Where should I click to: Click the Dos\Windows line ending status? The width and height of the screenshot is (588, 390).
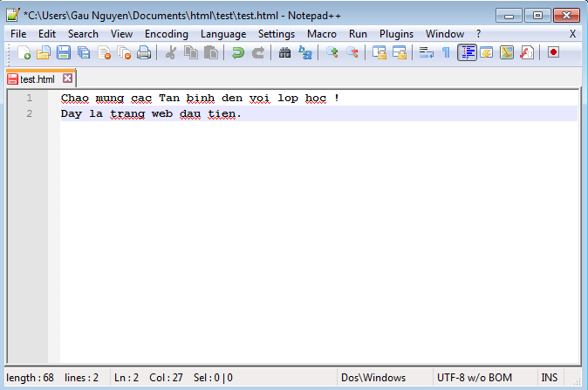[x=373, y=378]
